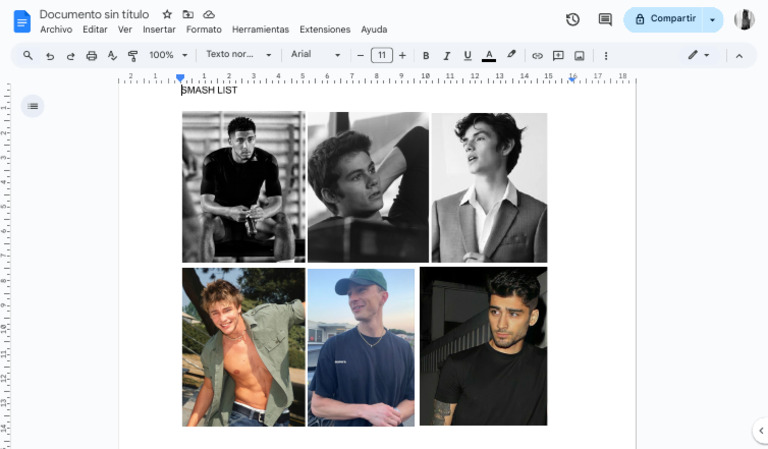Open editing mode pencil dropdown

tap(698, 55)
